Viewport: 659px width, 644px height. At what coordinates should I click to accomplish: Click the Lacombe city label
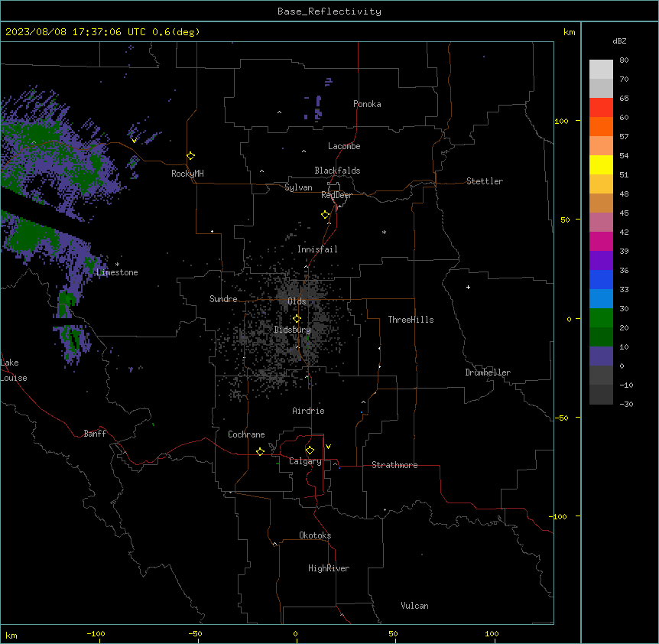coord(344,146)
